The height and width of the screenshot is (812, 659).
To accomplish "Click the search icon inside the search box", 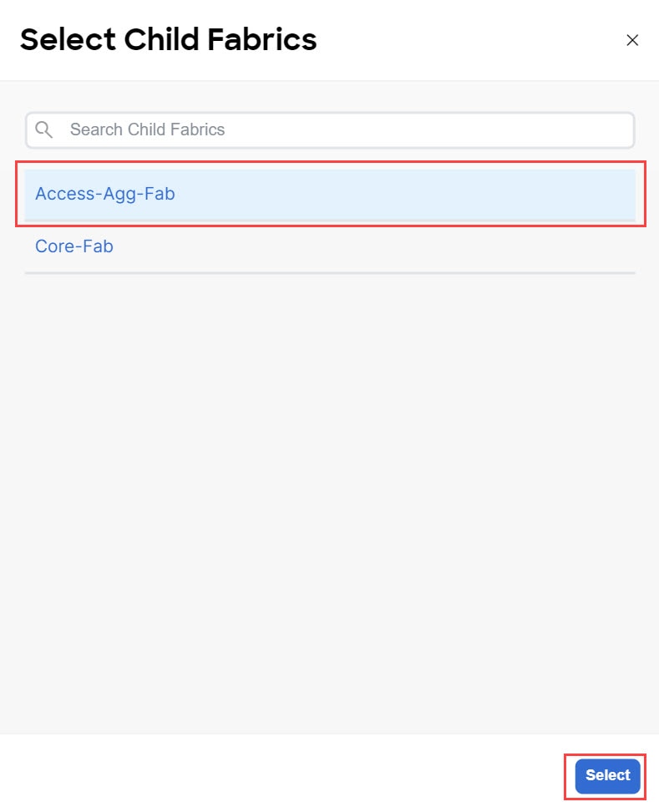I will [x=43, y=129].
